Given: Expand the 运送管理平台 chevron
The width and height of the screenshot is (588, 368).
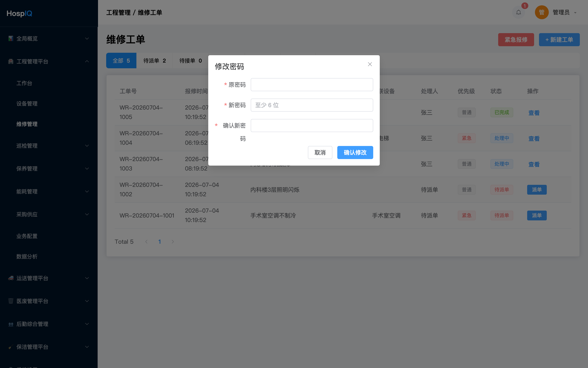Looking at the screenshot, I should pos(87,278).
